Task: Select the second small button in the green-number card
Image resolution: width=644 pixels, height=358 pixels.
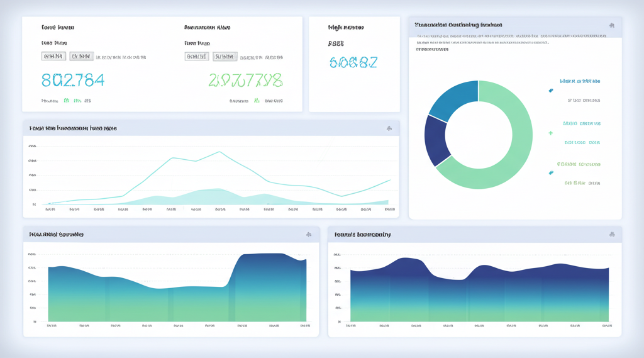Action: pyautogui.click(x=225, y=57)
